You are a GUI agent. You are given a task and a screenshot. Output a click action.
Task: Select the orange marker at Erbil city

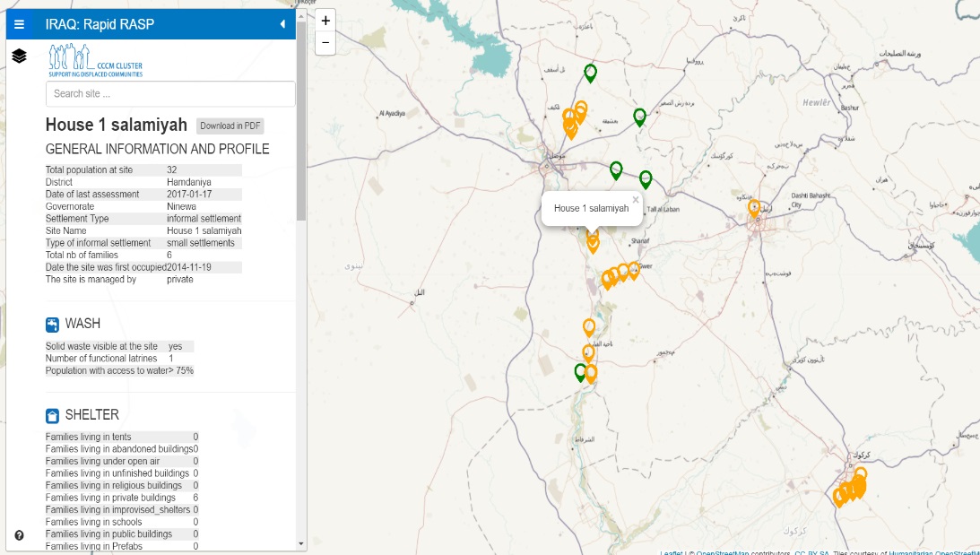(x=754, y=208)
